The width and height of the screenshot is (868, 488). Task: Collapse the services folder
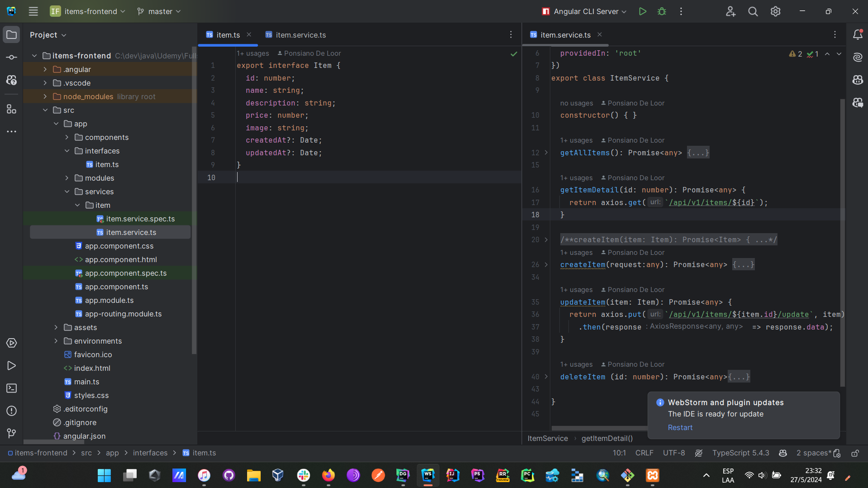pos(67,191)
